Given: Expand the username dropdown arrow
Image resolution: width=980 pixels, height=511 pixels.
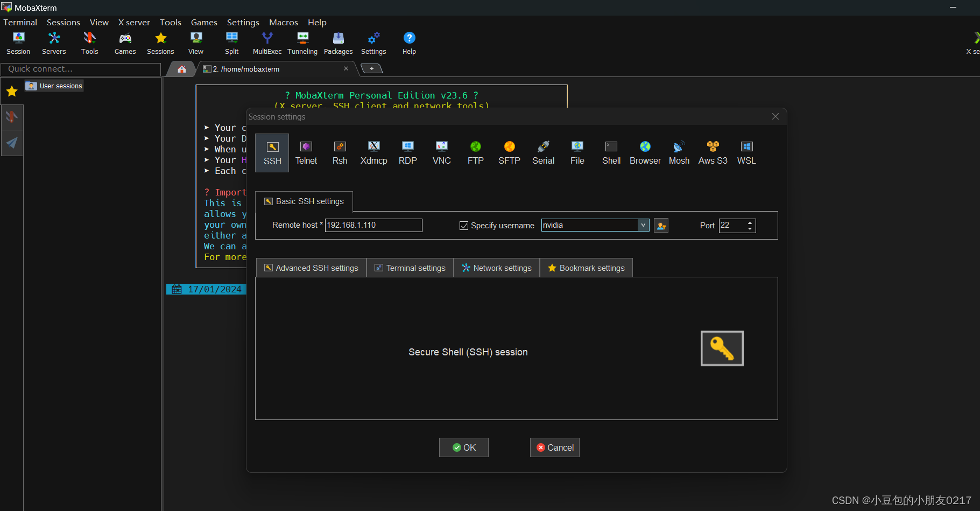Looking at the screenshot, I should click(x=643, y=225).
